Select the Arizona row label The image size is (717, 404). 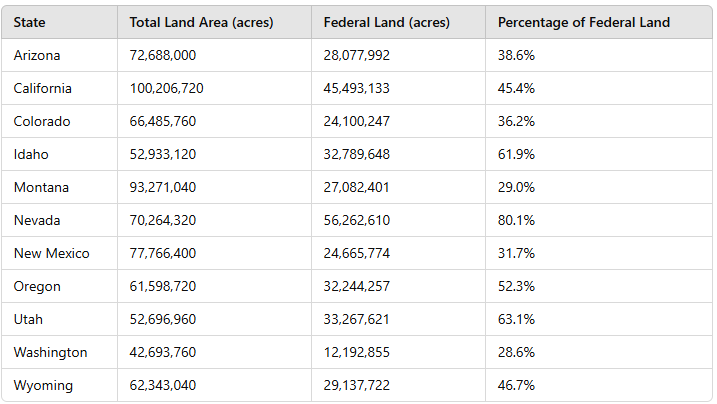pyautogui.click(x=36, y=55)
